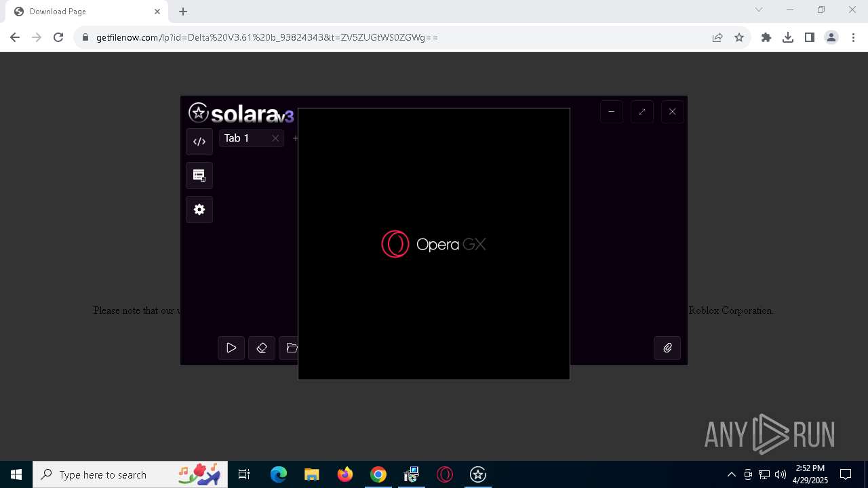Switch to Solara app in taskbar
This screenshot has width=868, height=488.
pos(478,474)
